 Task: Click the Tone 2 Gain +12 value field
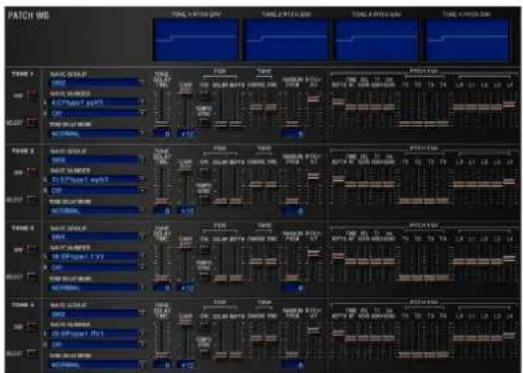point(185,211)
